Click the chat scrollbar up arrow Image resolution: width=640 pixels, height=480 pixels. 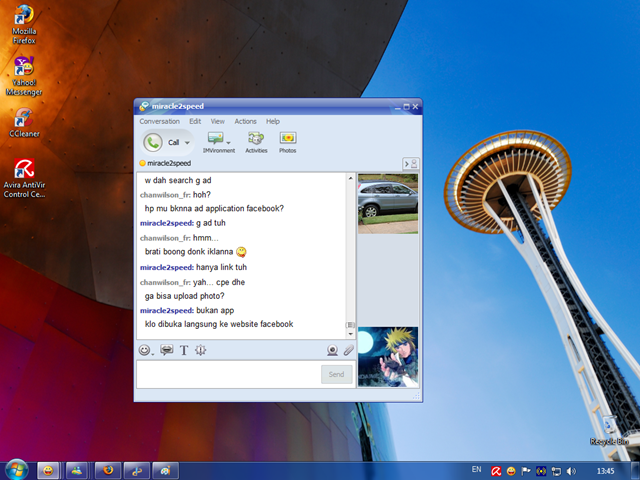coord(351,178)
